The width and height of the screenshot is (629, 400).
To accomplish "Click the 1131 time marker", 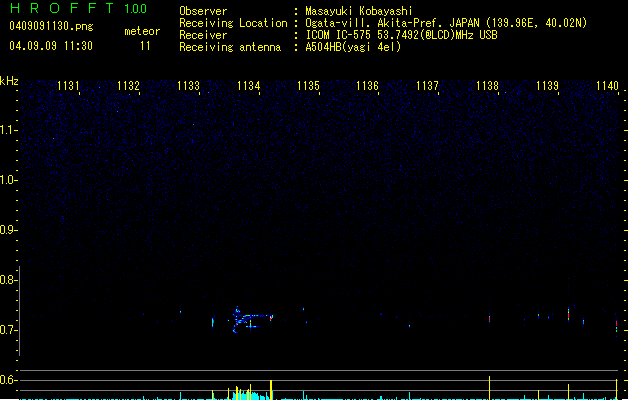I will [68, 86].
